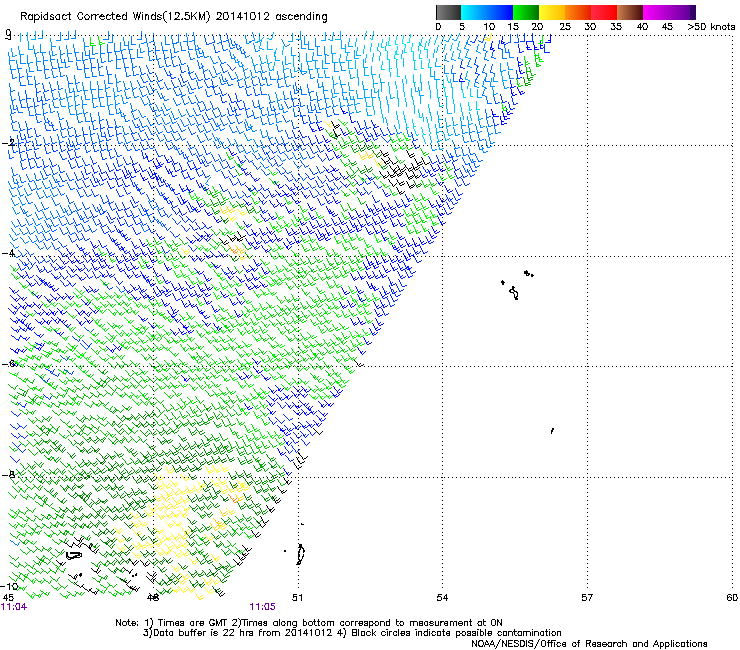Click the oval island outline near longitude 51

pyautogui.click(x=300, y=554)
